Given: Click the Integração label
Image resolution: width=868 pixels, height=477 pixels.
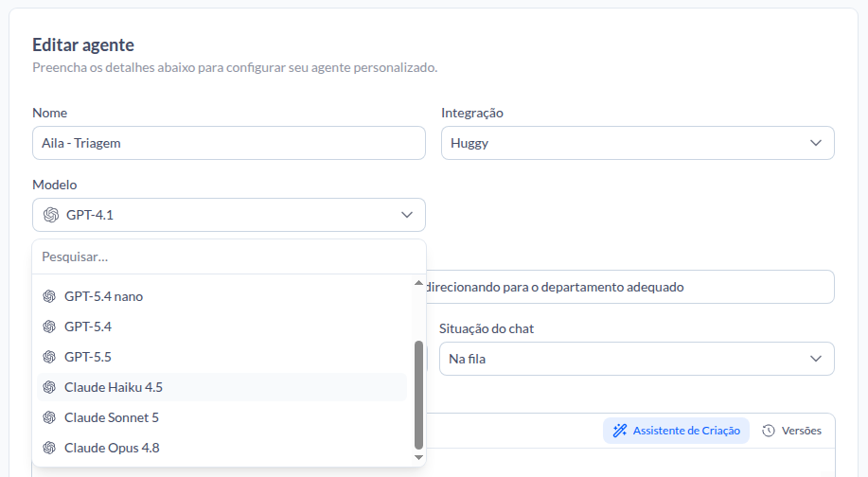Looking at the screenshot, I should [x=471, y=113].
